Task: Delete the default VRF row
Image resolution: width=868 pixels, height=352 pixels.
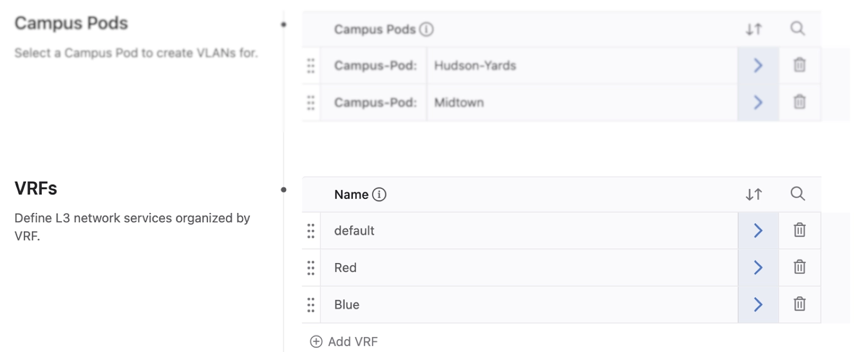Action: 800,230
